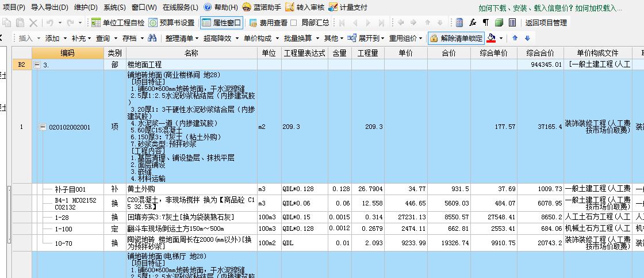Open 计量支付 measurement payment
The height and width of the screenshot is (278, 644).
(x=348, y=7)
